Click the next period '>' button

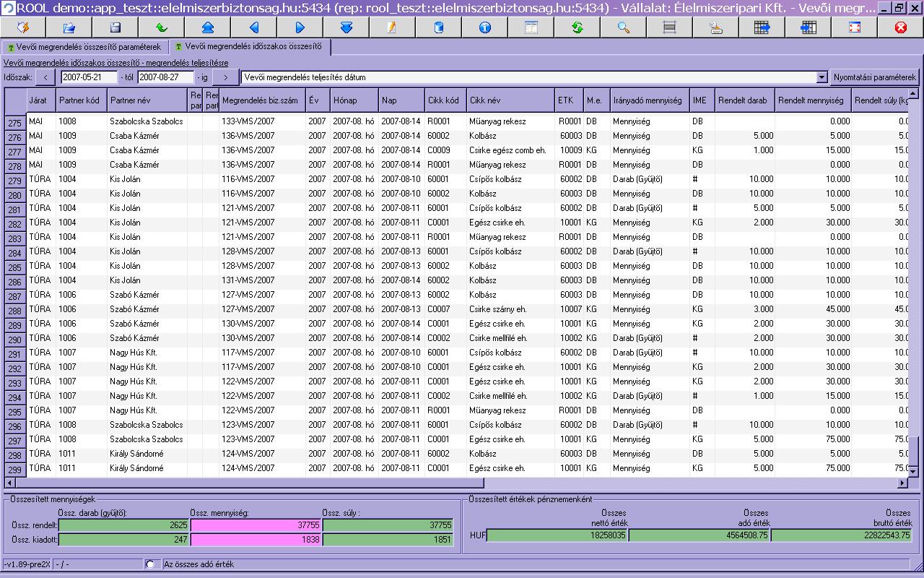[x=225, y=77]
